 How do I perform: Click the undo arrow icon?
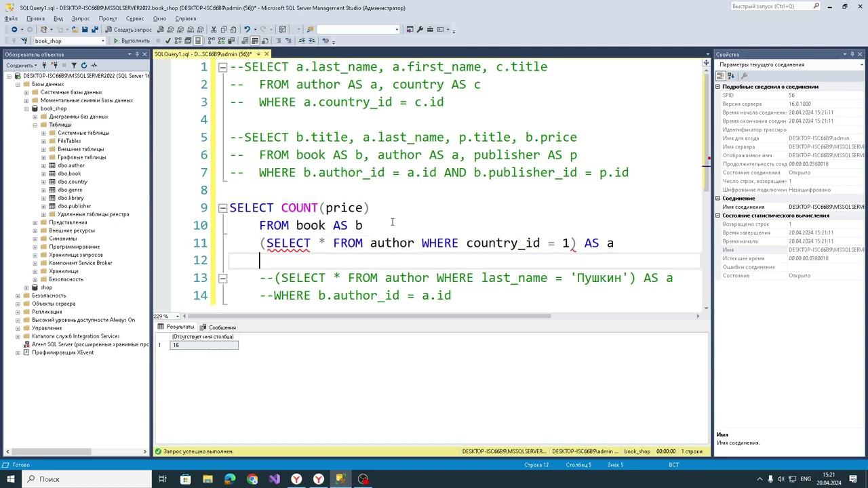[x=247, y=30]
